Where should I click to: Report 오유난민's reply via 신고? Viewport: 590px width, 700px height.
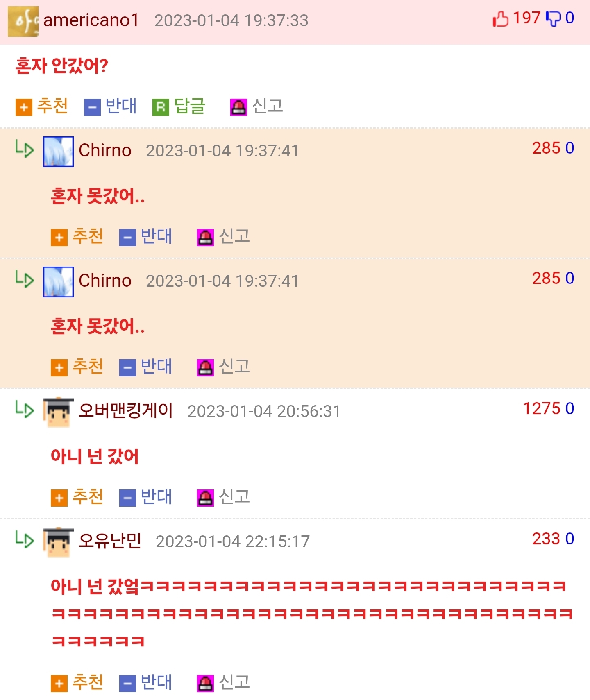223,683
